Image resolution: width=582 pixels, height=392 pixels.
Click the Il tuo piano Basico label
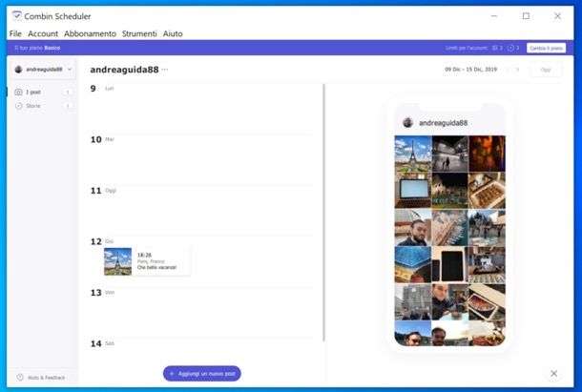tap(37, 48)
